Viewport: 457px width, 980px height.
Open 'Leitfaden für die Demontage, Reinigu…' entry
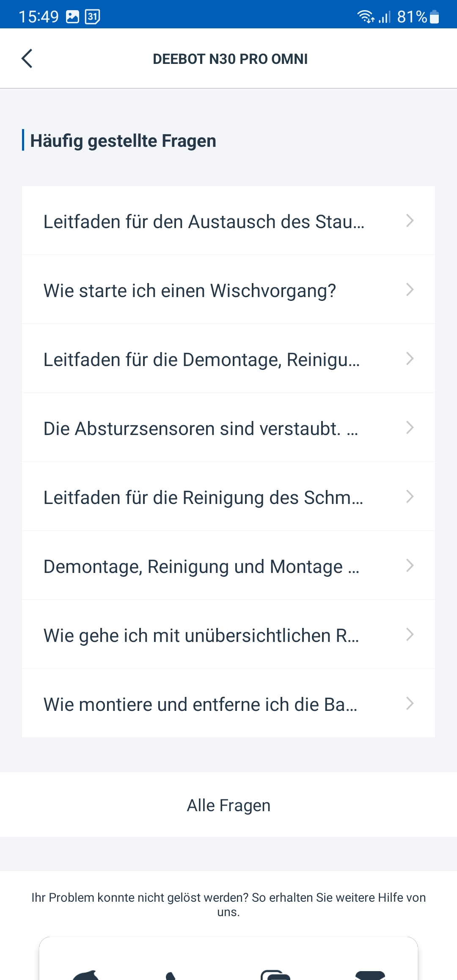tap(201, 359)
